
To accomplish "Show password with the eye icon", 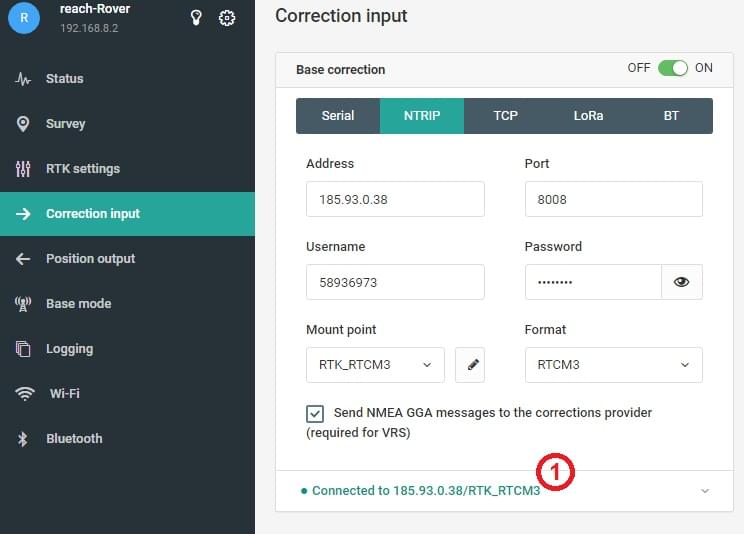I will pyautogui.click(x=682, y=282).
